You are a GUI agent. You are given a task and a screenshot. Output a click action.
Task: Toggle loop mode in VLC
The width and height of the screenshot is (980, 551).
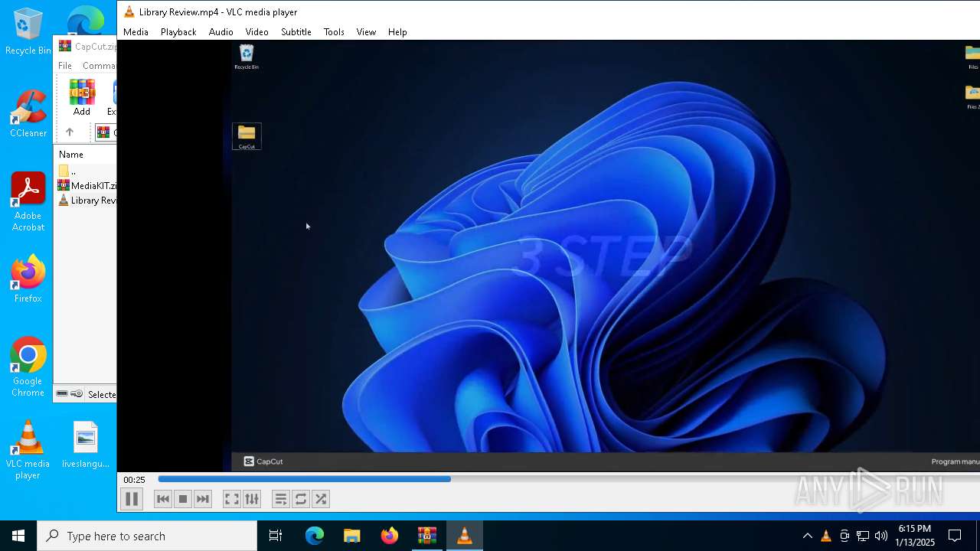click(301, 499)
